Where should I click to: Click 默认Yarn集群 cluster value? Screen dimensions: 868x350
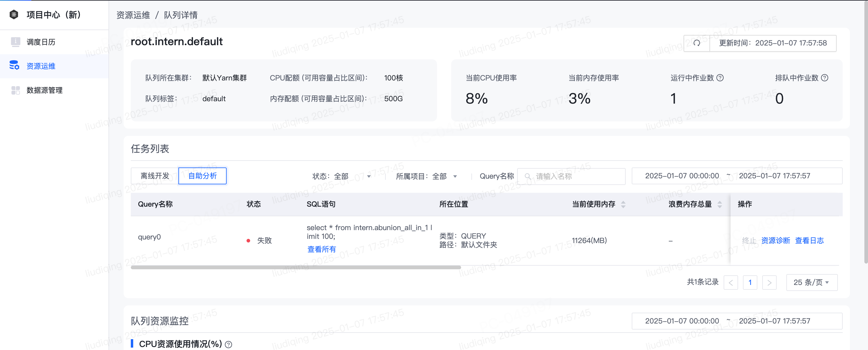[x=225, y=78]
